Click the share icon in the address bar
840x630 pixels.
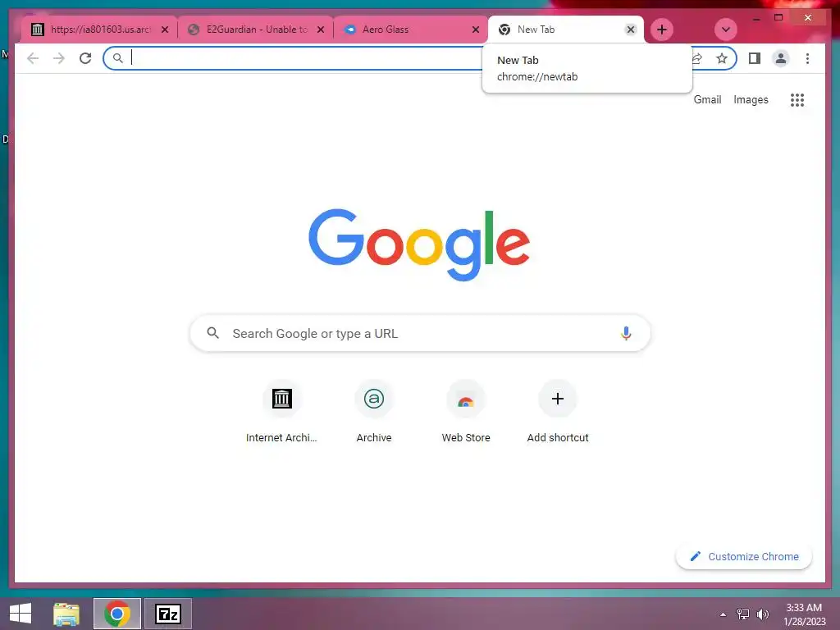click(696, 58)
